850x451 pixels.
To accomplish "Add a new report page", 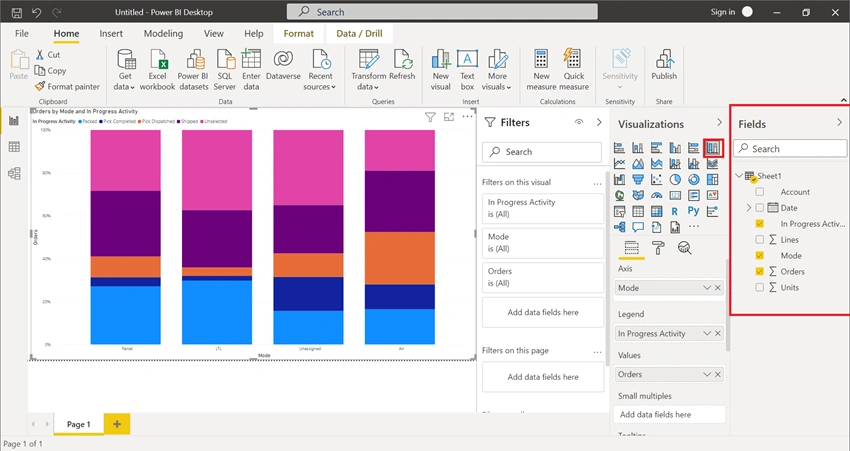I will 117,424.
